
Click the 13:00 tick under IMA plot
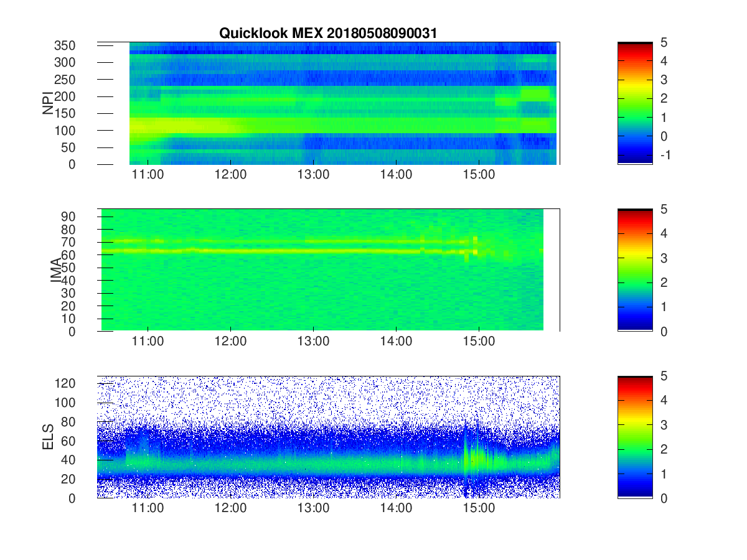point(313,342)
